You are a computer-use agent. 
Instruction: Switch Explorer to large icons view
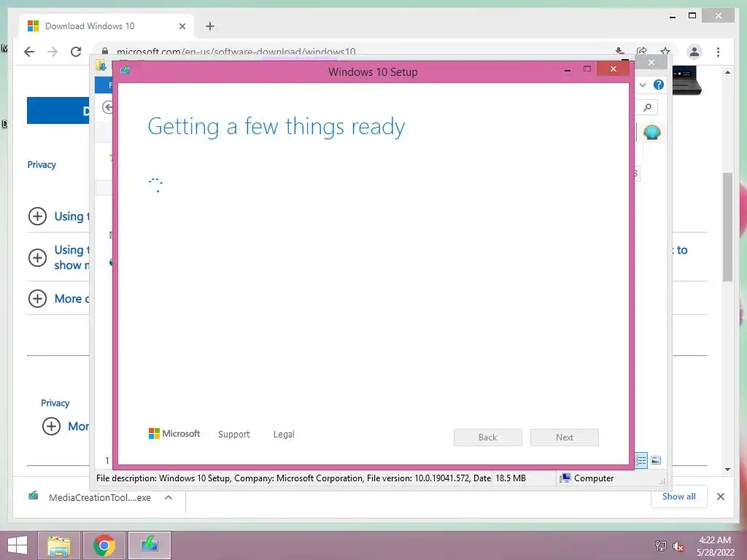click(x=656, y=460)
